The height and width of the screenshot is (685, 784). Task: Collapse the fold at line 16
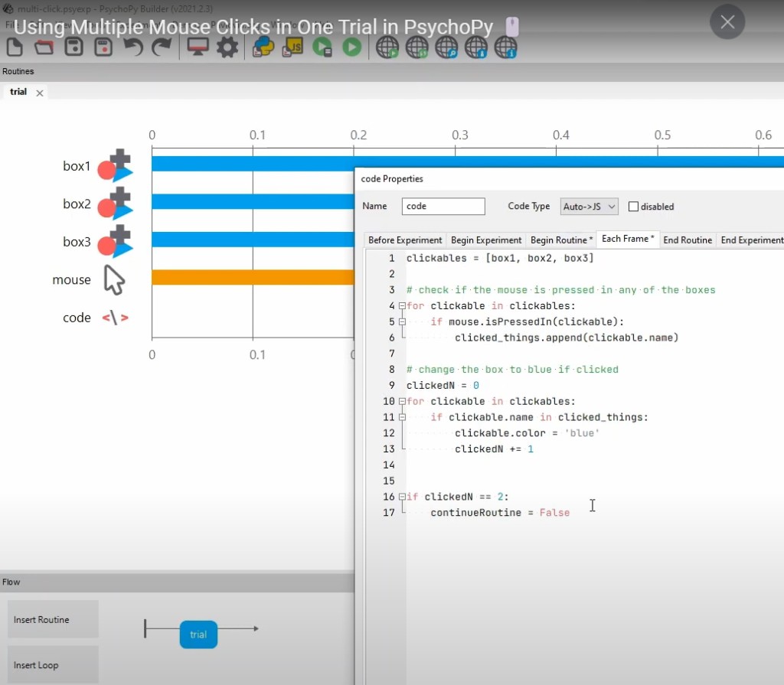point(402,497)
